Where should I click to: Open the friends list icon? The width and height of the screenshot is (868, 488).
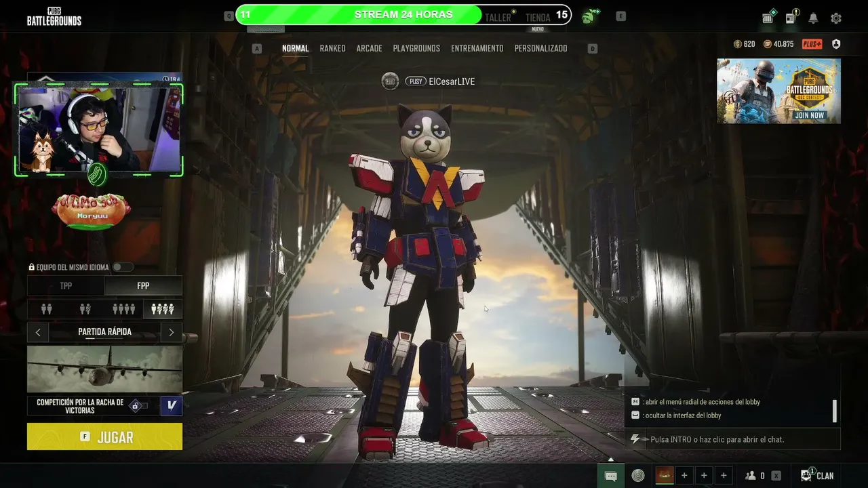751,476
